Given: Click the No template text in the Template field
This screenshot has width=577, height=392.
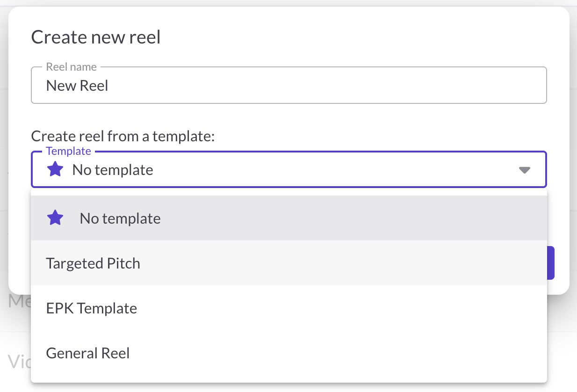Looking at the screenshot, I should 113,170.
